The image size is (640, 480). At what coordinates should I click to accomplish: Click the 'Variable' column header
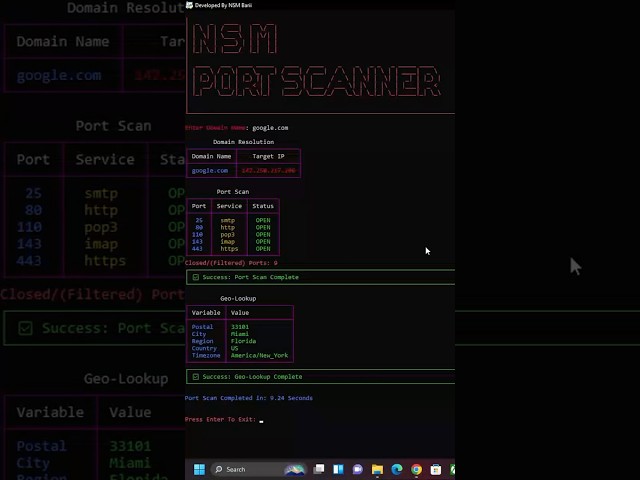206,313
